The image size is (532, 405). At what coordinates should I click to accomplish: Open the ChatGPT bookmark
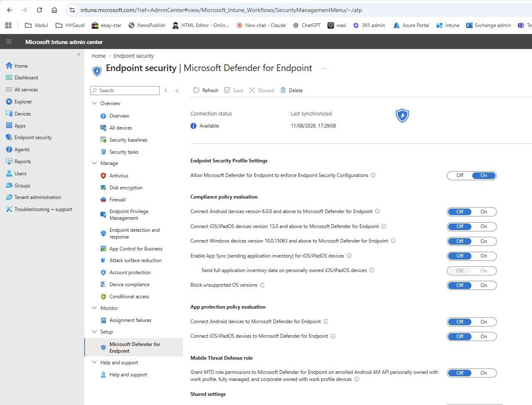(307, 25)
